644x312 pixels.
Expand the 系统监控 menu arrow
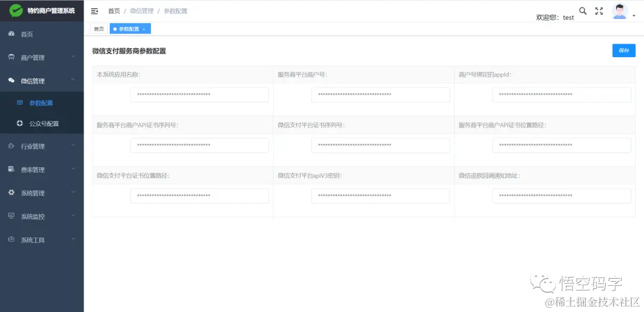pyautogui.click(x=73, y=215)
